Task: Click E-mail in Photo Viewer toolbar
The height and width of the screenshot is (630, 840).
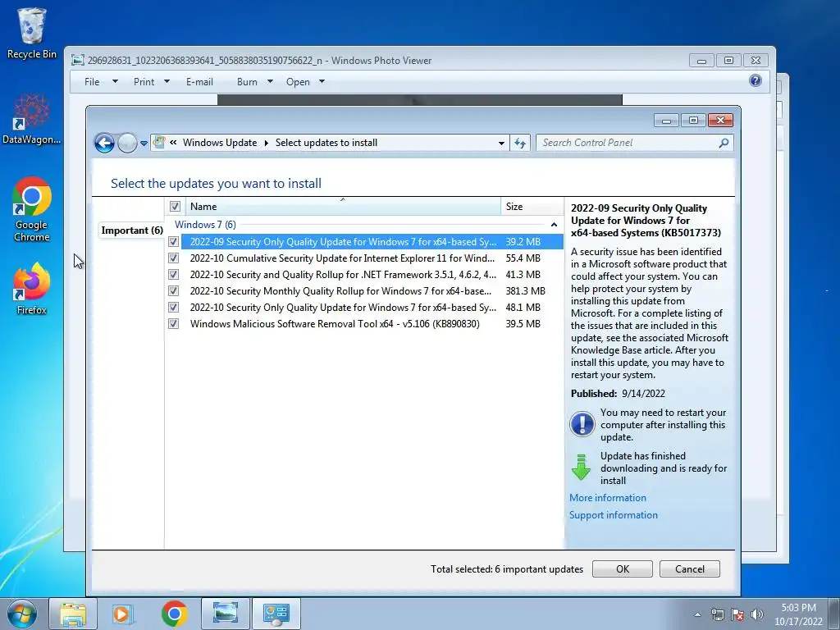Action: (199, 81)
